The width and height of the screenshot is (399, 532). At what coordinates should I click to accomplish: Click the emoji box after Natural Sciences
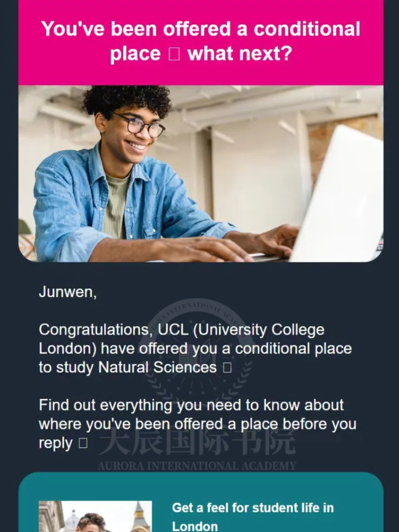[x=228, y=368]
